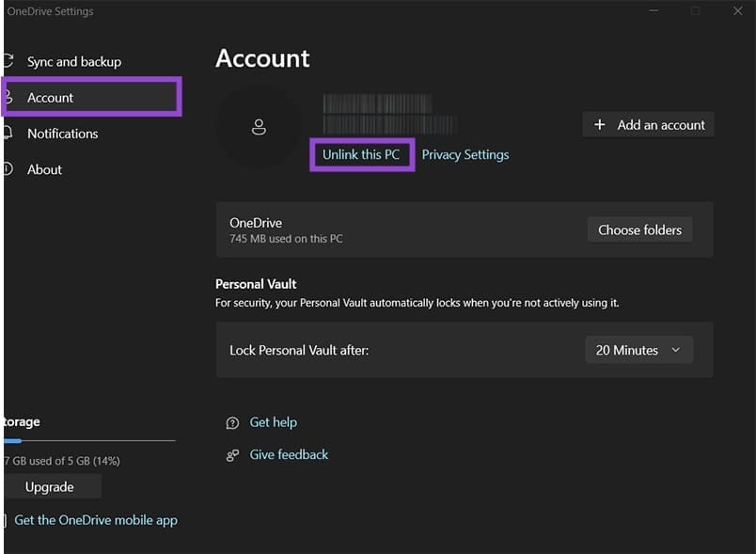The width and height of the screenshot is (756, 554).
Task: Open the Privacy Settings link
Action: pyautogui.click(x=465, y=154)
